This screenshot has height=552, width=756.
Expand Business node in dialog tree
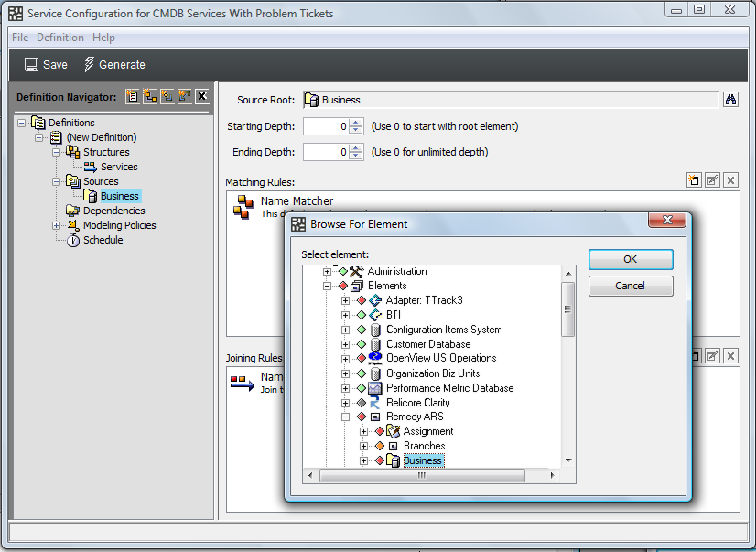click(363, 460)
